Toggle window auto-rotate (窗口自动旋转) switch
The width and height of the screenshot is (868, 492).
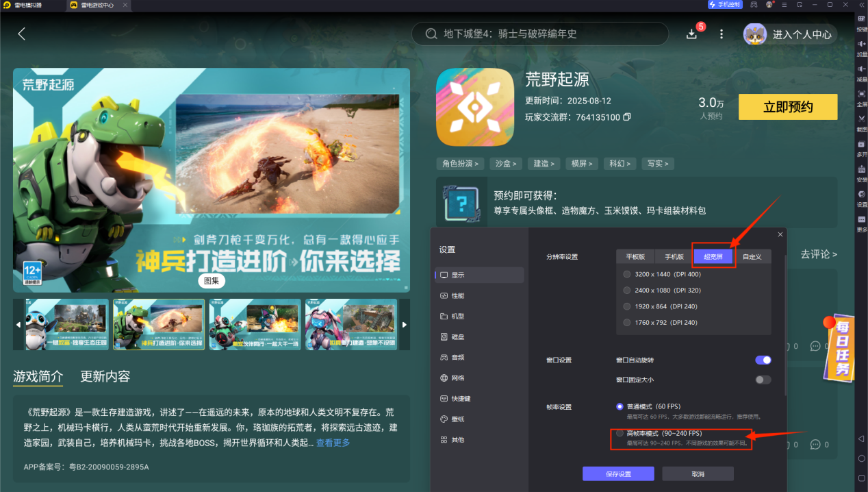[763, 360]
